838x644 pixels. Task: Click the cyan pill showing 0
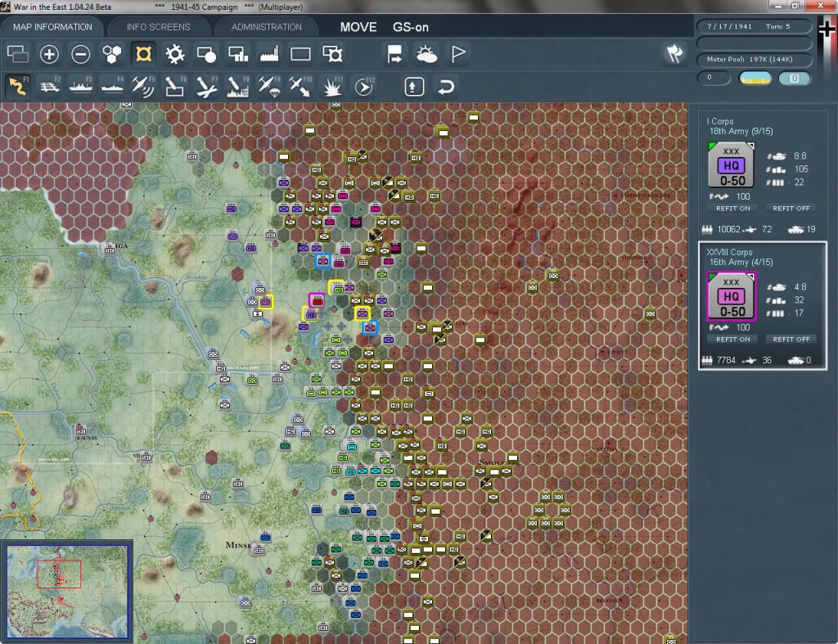pos(794,79)
